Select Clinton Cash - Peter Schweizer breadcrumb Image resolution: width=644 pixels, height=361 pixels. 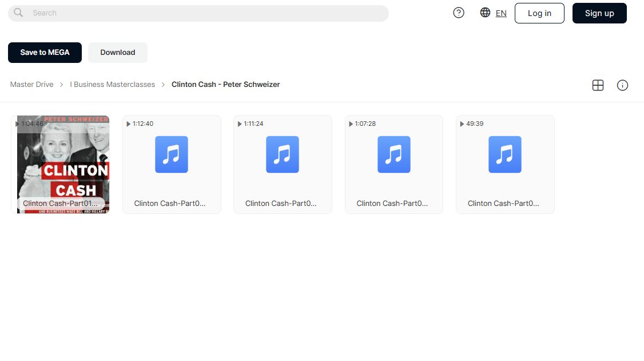[225, 84]
